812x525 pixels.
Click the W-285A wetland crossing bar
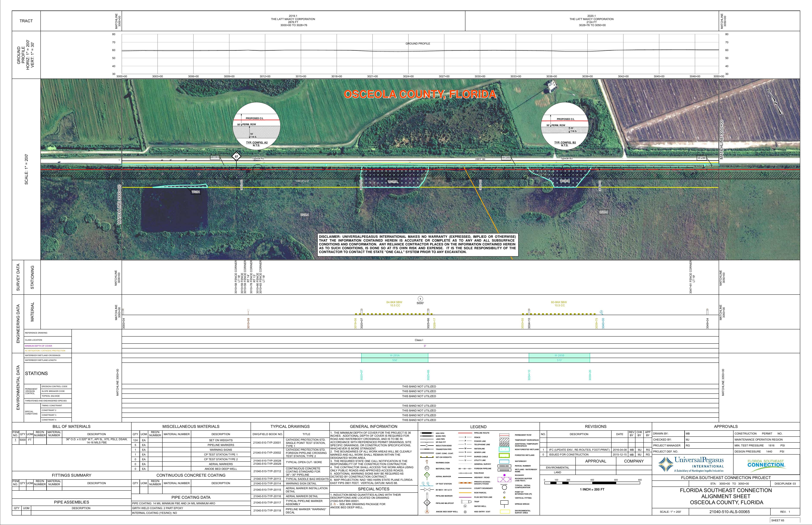(394, 356)
